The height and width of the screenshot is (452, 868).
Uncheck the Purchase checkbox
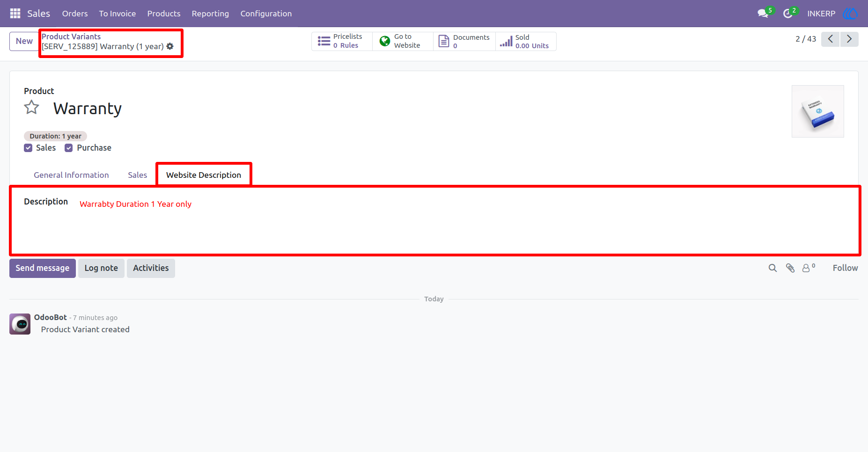point(69,148)
